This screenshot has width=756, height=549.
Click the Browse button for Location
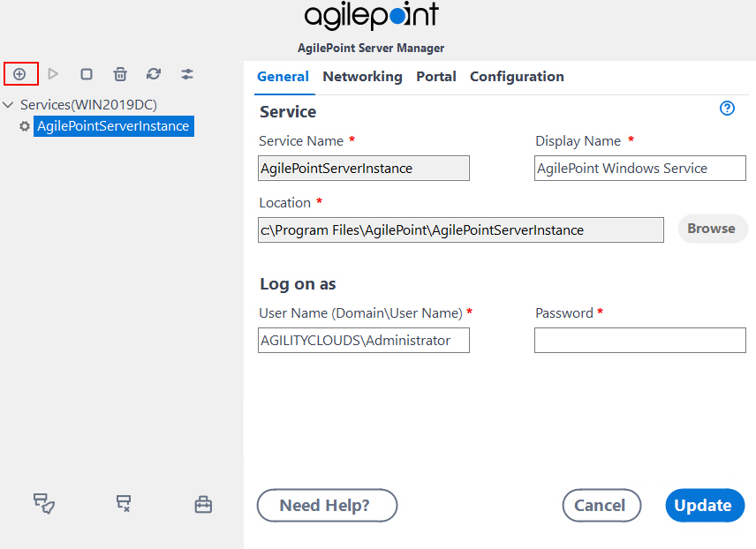[712, 229]
